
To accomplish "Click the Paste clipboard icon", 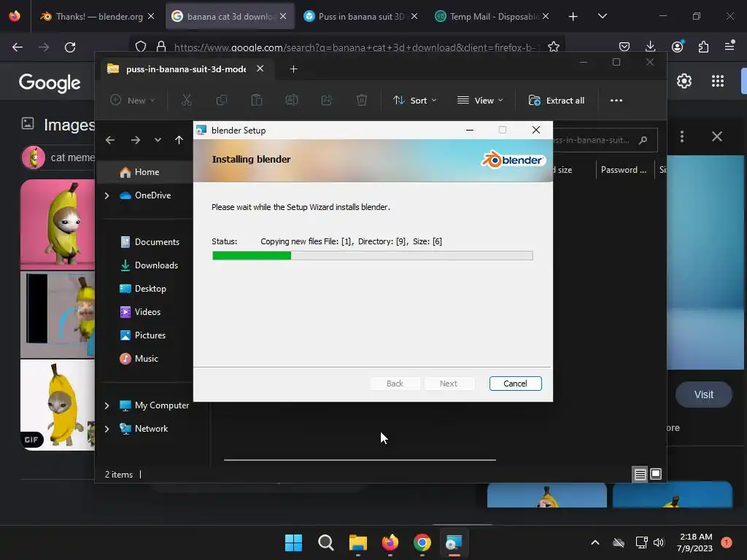I will coord(256,101).
